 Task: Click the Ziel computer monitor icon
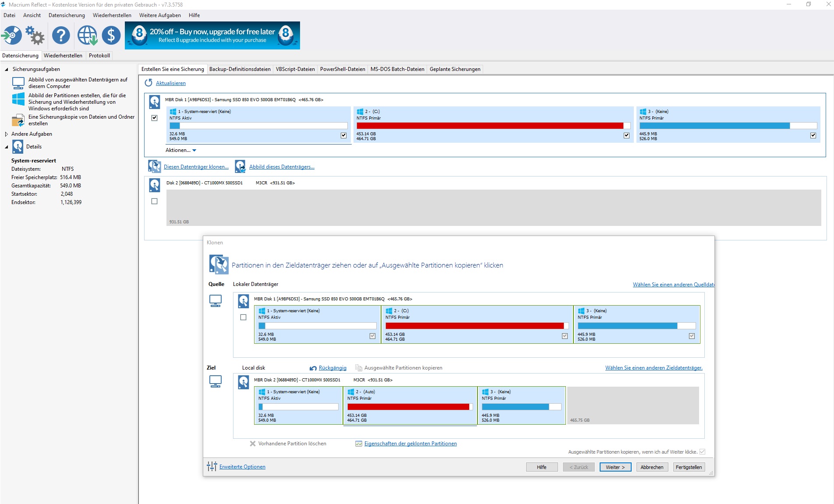click(x=216, y=381)
